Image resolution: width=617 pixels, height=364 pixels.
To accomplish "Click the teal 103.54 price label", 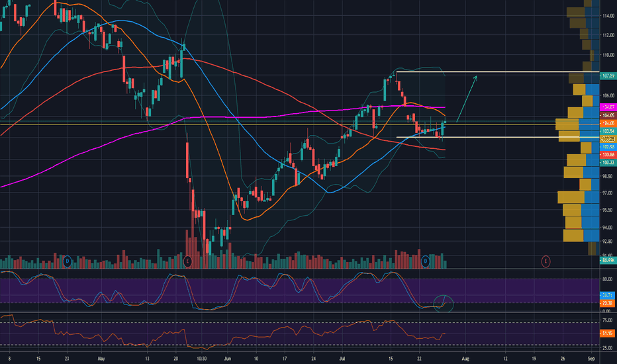I will click(608, 131).
